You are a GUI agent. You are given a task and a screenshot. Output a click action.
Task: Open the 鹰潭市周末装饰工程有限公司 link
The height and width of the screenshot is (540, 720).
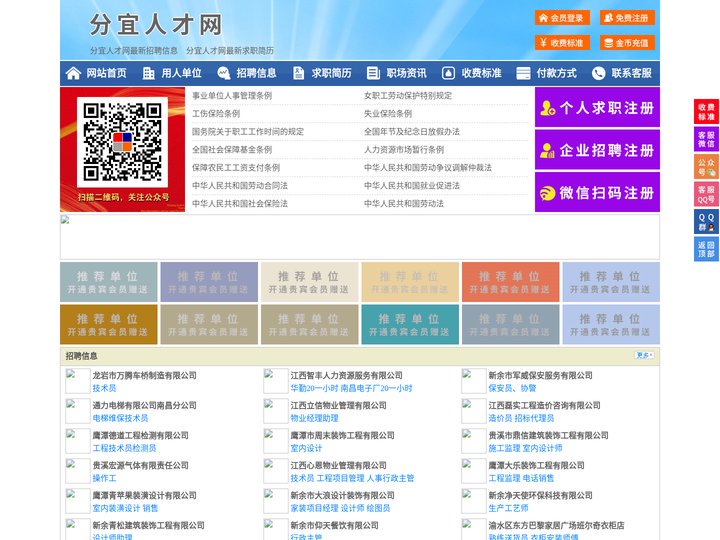[x=342, y=435]
